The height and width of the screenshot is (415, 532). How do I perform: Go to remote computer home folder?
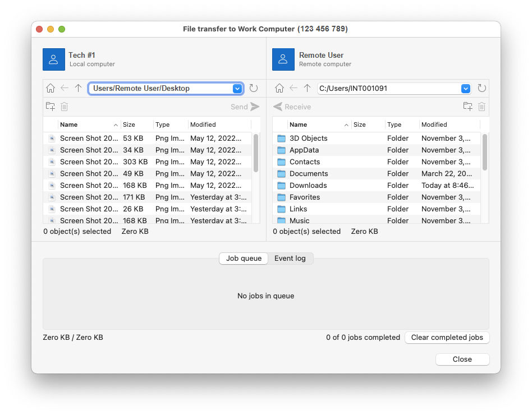pyautogui.click(x=279, y=88)
